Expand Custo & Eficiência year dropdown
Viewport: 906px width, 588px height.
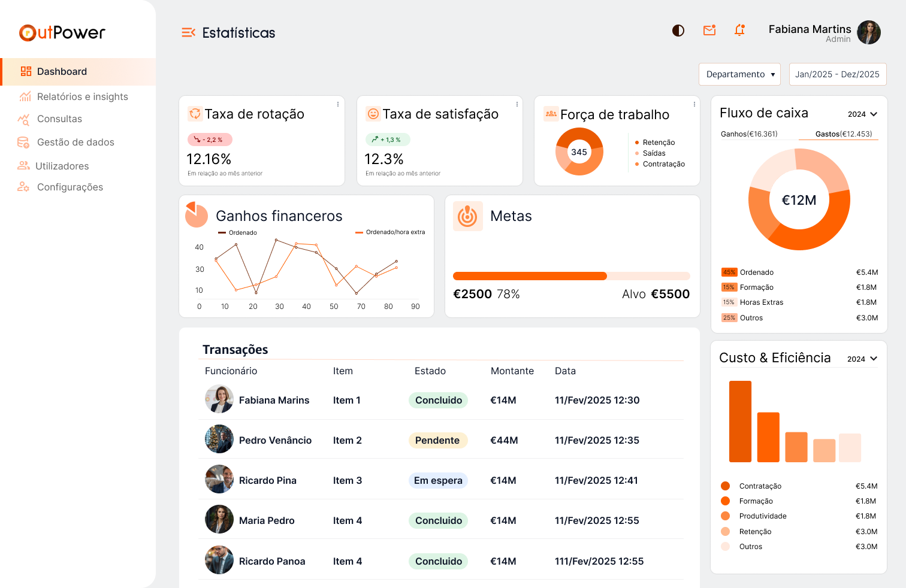(x=862, y=359)
